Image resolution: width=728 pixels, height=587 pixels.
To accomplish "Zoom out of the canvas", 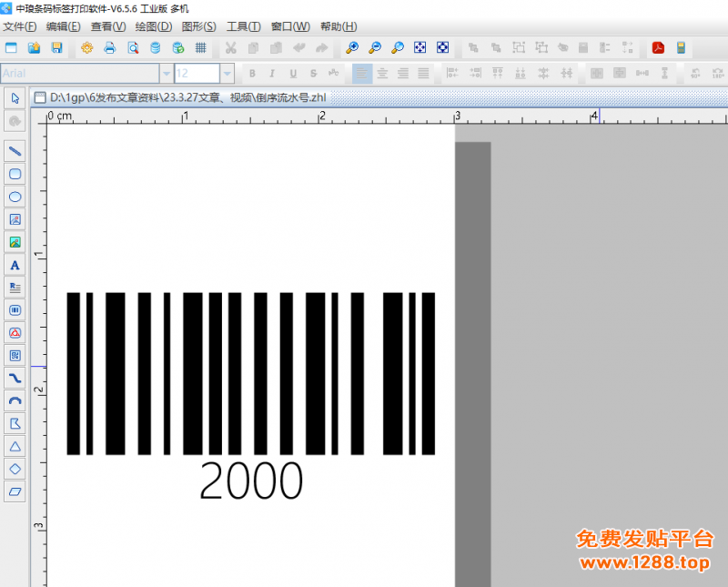I will [x=375, y=47].
